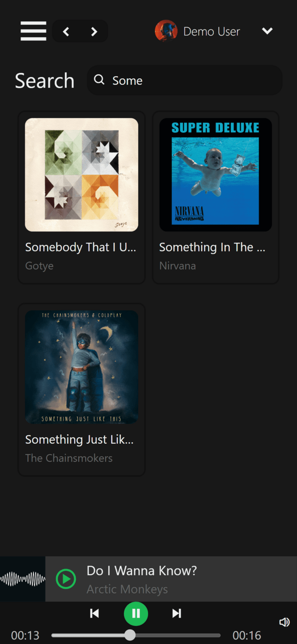Go forward with the right arrow
297x644 pixels.
(94, 32)
